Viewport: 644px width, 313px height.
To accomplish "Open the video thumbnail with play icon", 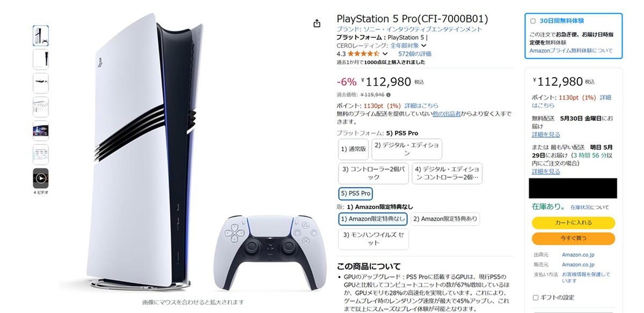I will [x=41, y=178].
